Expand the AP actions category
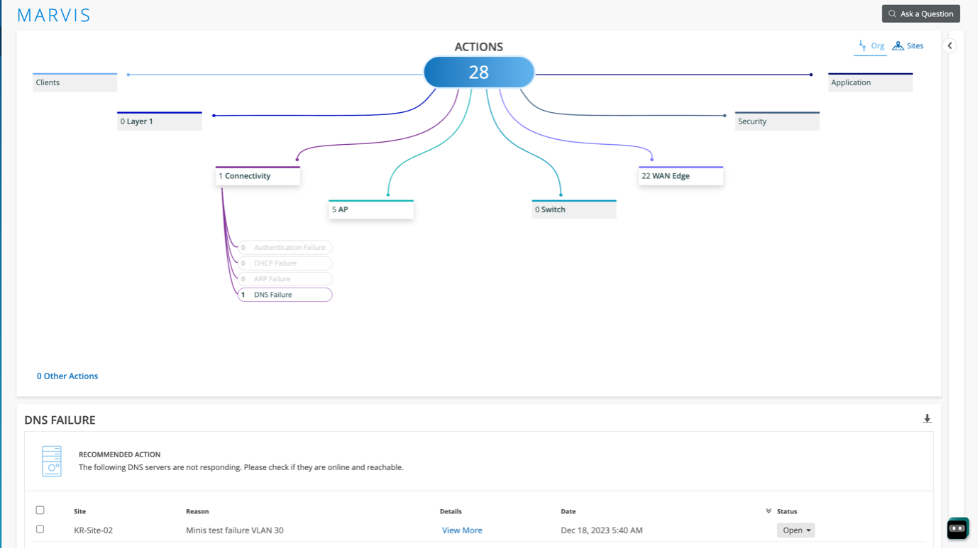 pyautogui.click(x=370, y=209)
